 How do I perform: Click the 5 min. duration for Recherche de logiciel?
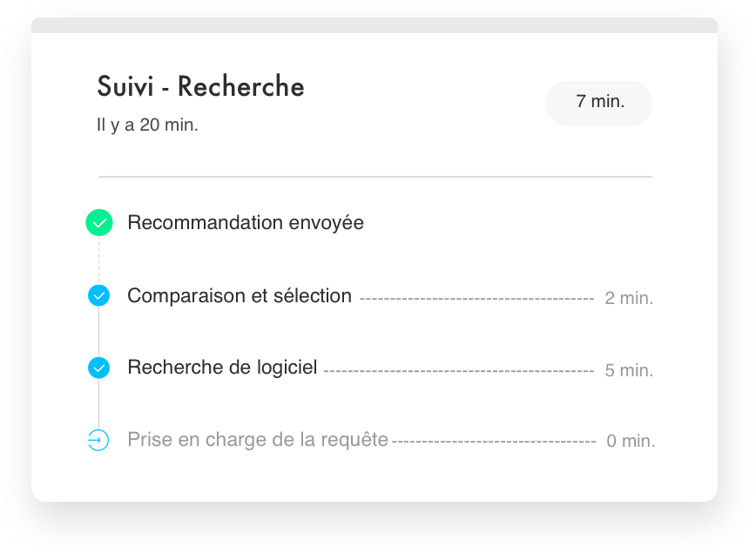point(629,371)
